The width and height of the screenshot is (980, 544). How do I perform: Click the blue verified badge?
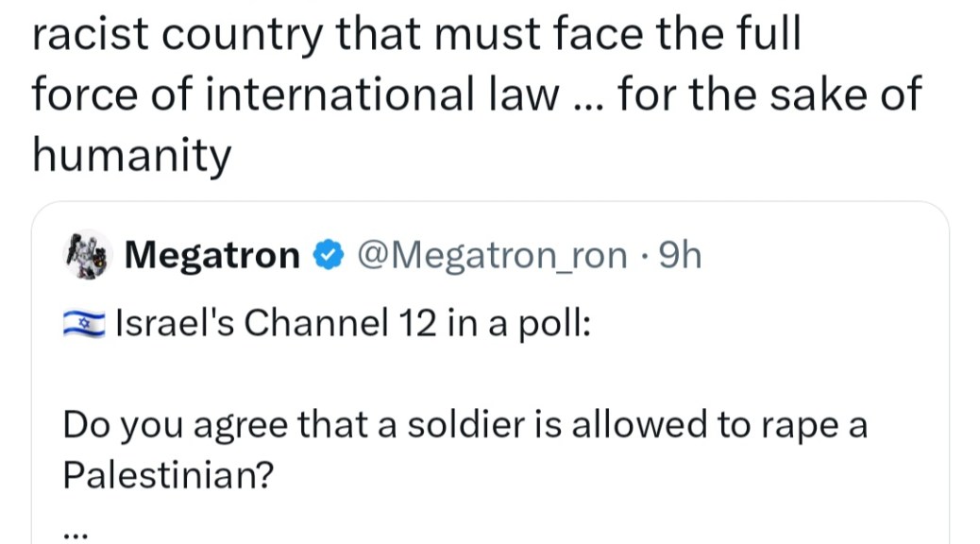pos(327,256)
